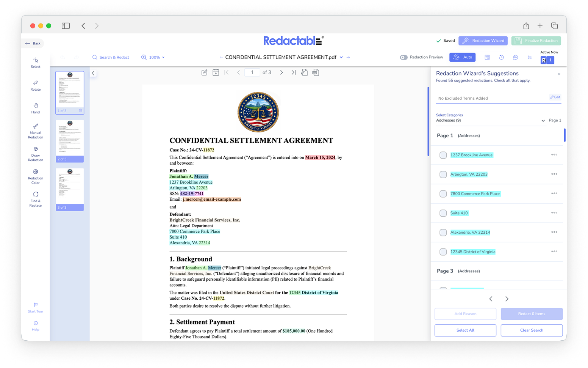Collapse the thumbnail panel chevron

(x=93, y=73)
